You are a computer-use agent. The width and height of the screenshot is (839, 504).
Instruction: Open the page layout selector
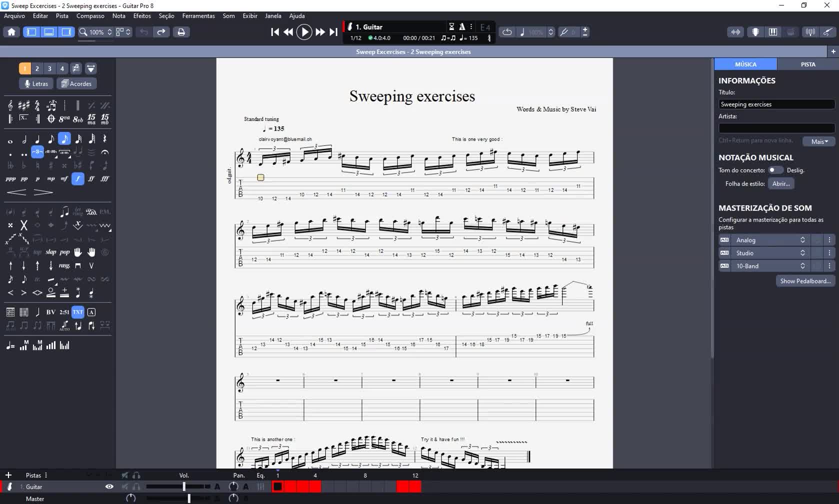point(123,32)
